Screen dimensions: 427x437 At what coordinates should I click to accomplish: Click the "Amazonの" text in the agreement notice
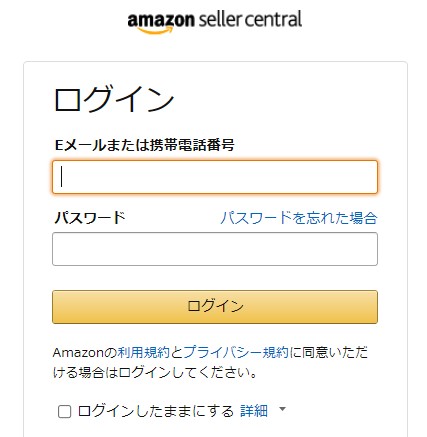pyautogui.click(x=85, y=352)
